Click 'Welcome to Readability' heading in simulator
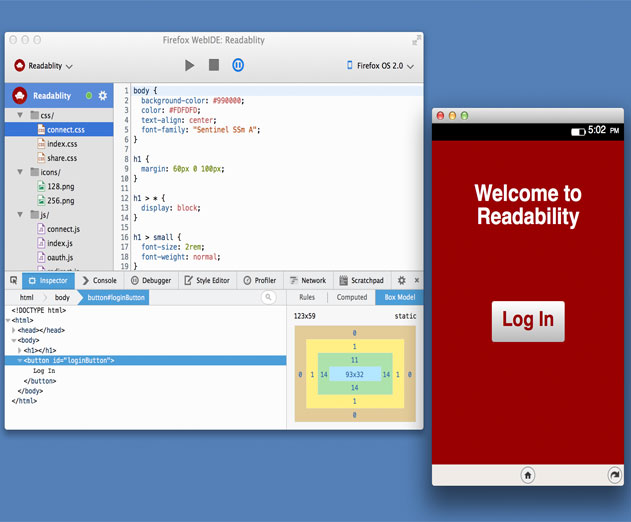631x522 pixels. tap(528, 205)
